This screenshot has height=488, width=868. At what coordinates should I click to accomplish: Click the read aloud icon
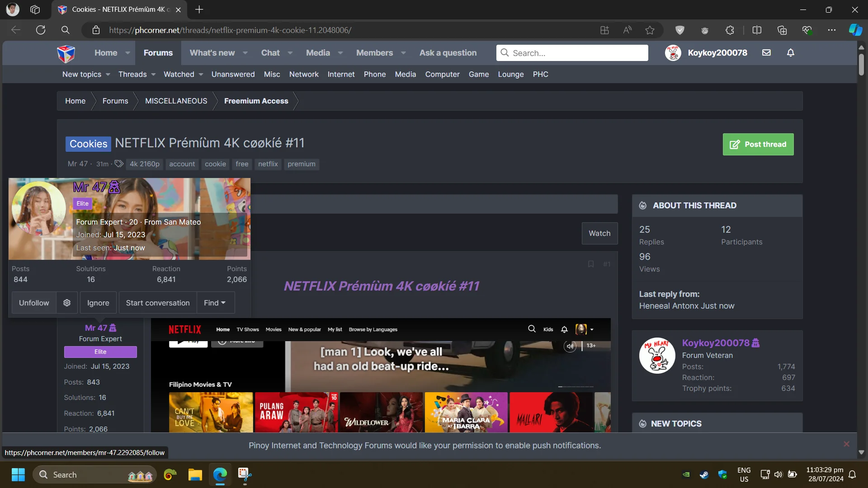tap(627, 30)
